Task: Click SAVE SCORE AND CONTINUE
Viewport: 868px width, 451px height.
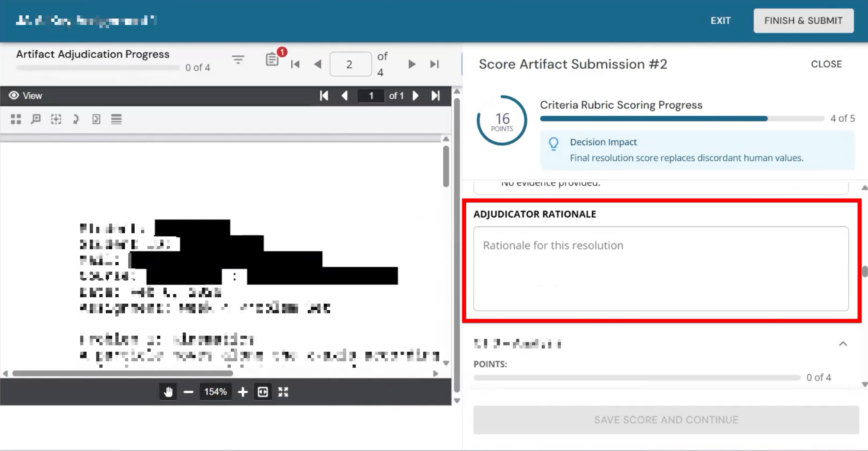Action: pos(666,420)
